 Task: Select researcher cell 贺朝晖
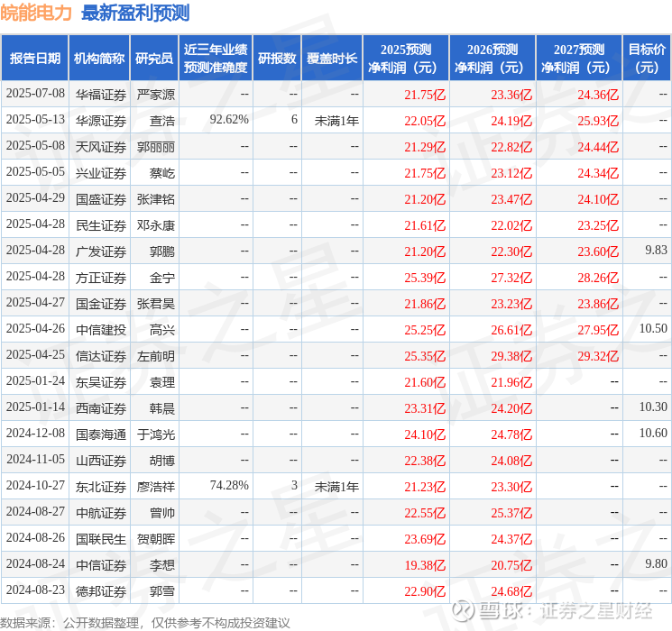(x=156, y=539)
